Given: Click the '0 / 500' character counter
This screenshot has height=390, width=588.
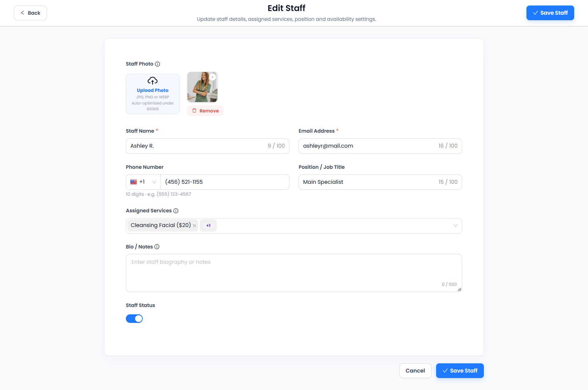Looking at the screenshot, I should (x=449, y=284).
